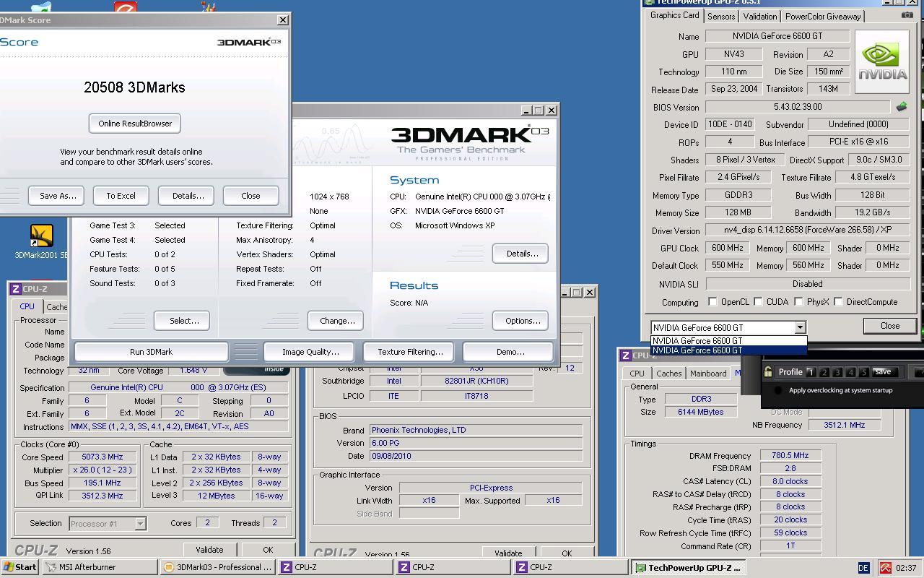The width and height of the screenshot is (924, 578).
Task: Click the taskbar clock showing 02:37
Action: click(x=905, y=568)
